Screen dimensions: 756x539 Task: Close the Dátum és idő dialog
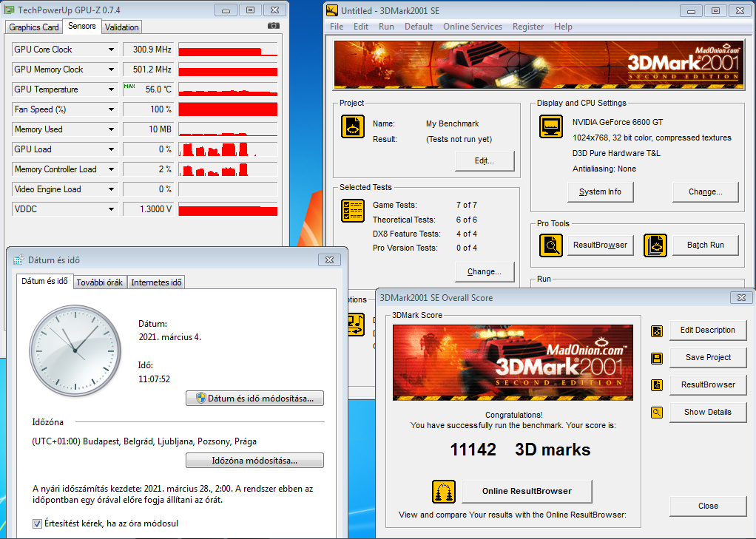329,260
